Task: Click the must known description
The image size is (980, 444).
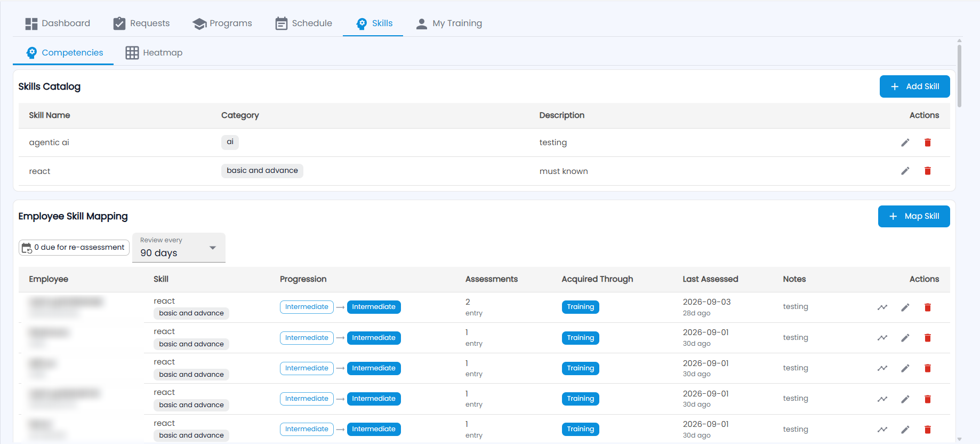Action: [x=564, y=171]
